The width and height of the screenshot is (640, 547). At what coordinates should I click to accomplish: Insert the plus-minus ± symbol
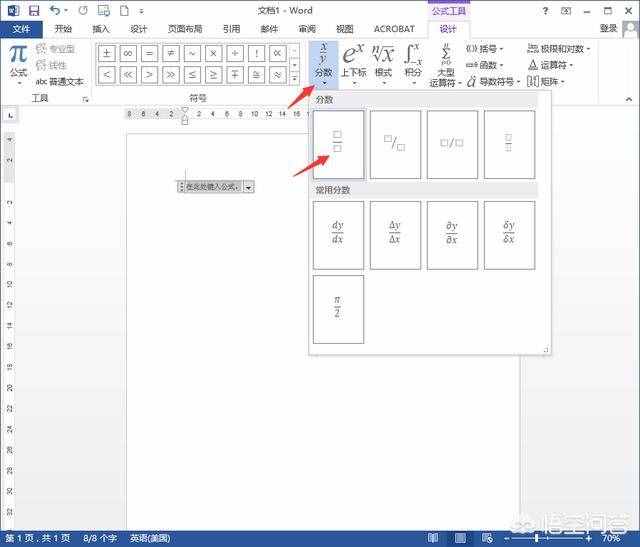point(107,53)
